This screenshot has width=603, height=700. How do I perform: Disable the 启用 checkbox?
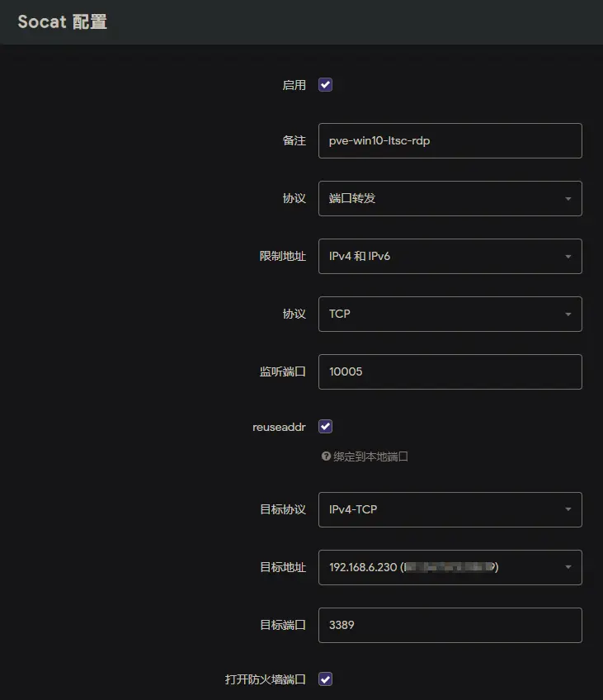[x=326, y=85]
